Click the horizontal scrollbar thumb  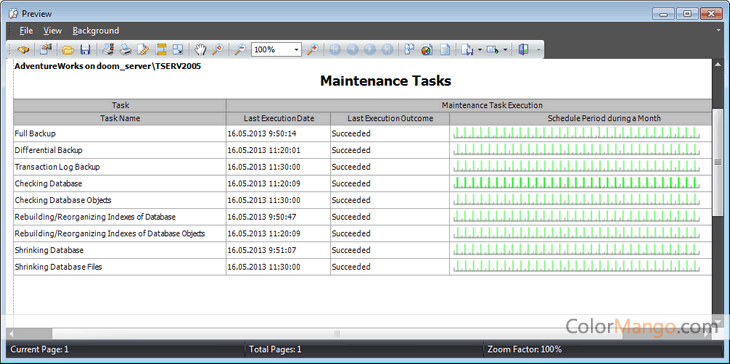tap(337, 334)
